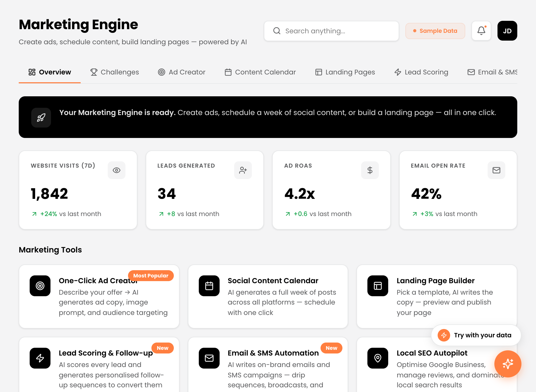Image resolution: width=536 pixels, height=392 pixels.
Task: Open the Ad Creator tab
Action: pos(182,72)
